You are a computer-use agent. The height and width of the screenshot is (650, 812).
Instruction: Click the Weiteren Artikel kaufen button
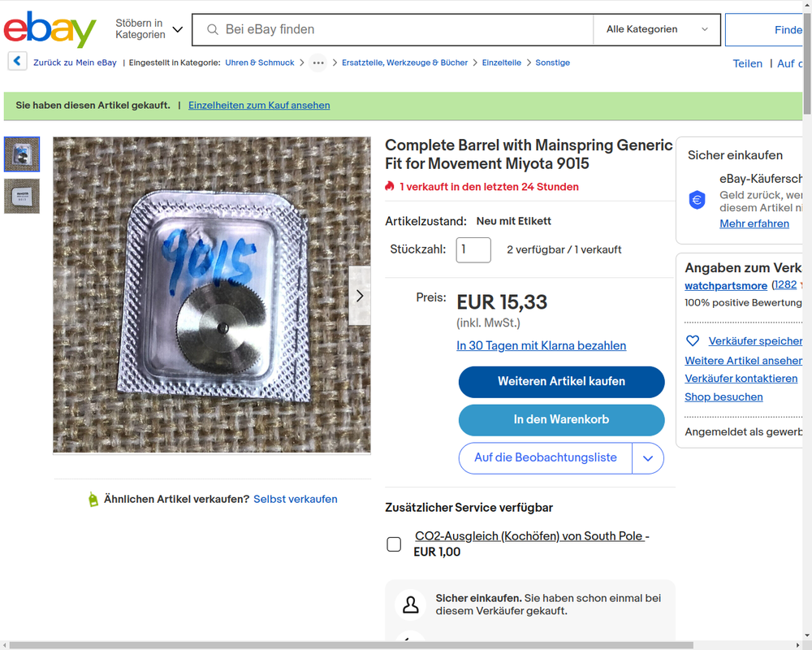click(x=561, y=382)
